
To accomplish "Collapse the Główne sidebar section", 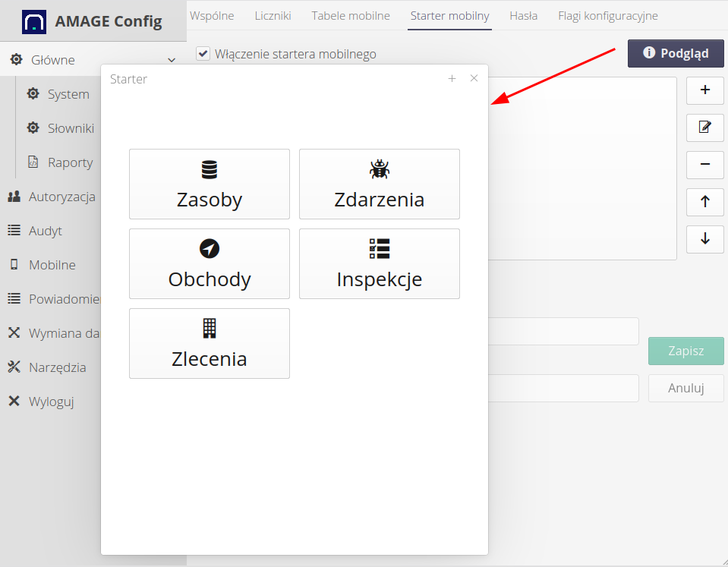I will point(172,60).
